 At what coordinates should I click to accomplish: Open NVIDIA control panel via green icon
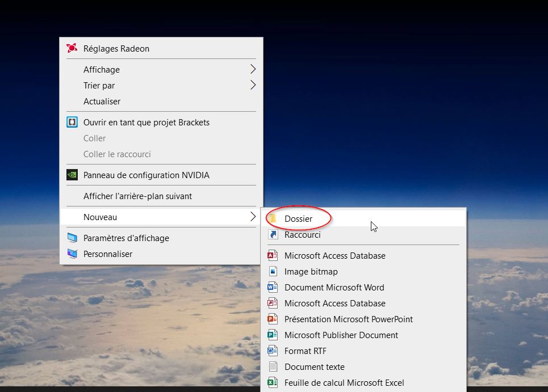72,175
